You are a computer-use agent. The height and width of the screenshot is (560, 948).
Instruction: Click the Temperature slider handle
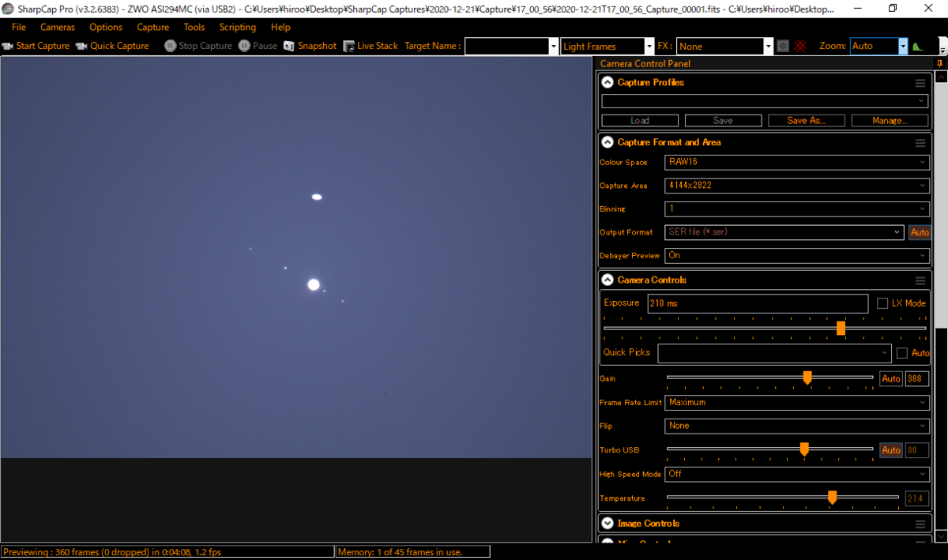tap(832, 497)
